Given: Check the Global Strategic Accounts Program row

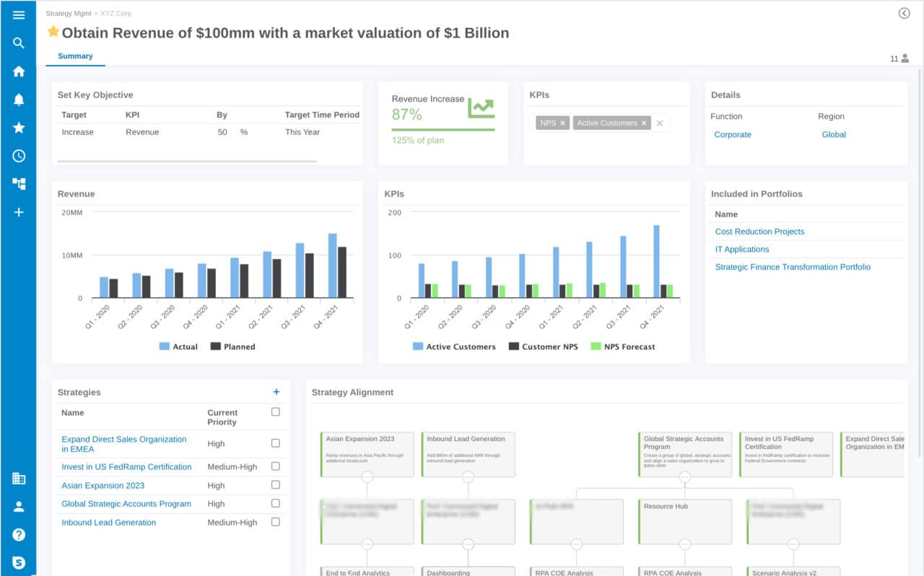Looking at the screenshot, I should tap(275, 504).
